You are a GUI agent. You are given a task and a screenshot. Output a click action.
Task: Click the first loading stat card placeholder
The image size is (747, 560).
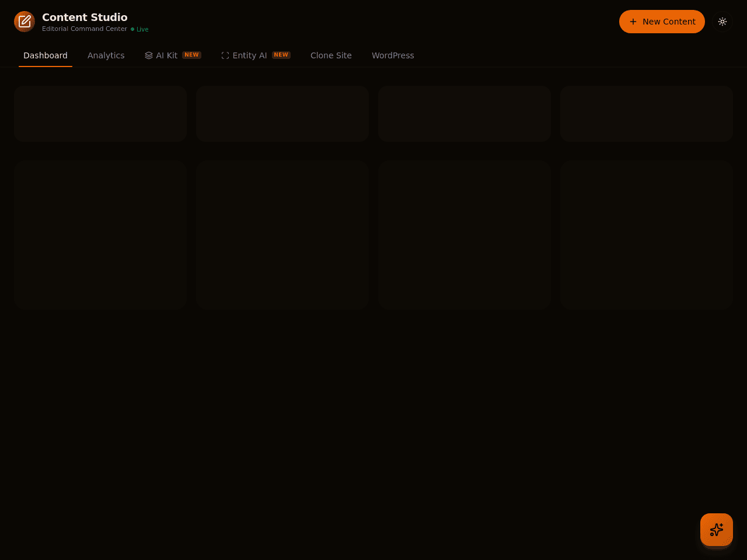click(x=100, y=114)
